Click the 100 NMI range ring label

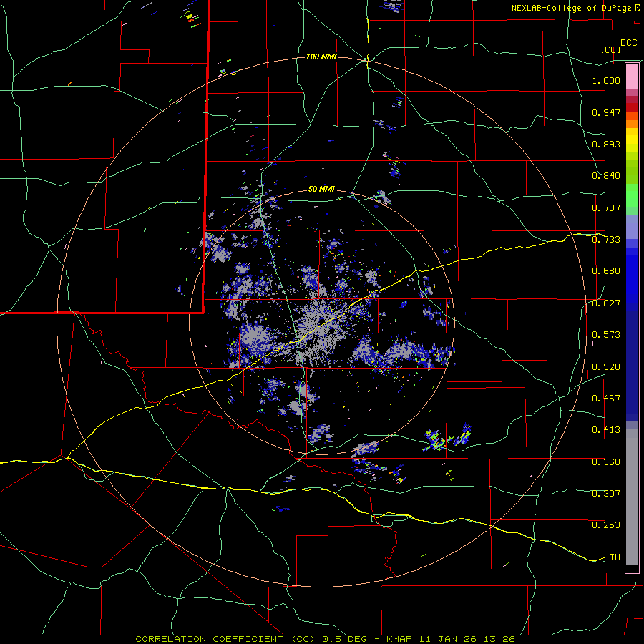(x=321, y=57)
